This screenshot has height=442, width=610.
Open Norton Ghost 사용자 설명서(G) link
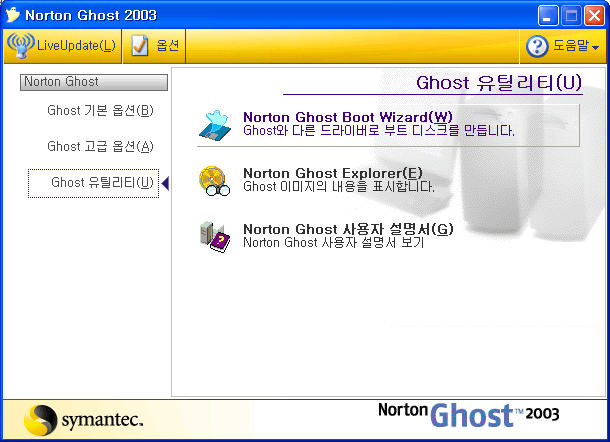[x=348, y=229]
